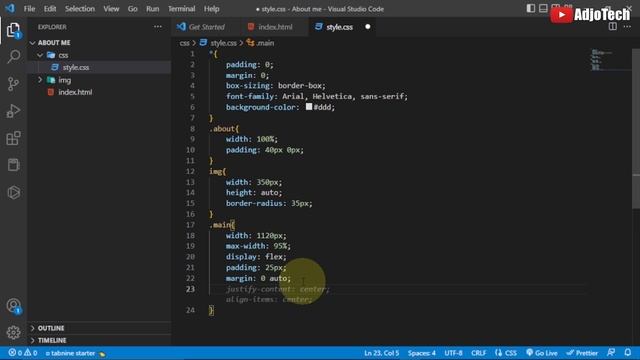Screen dimensions: 640x360
Task: Open the Run menu
Action: click(153, 9)
